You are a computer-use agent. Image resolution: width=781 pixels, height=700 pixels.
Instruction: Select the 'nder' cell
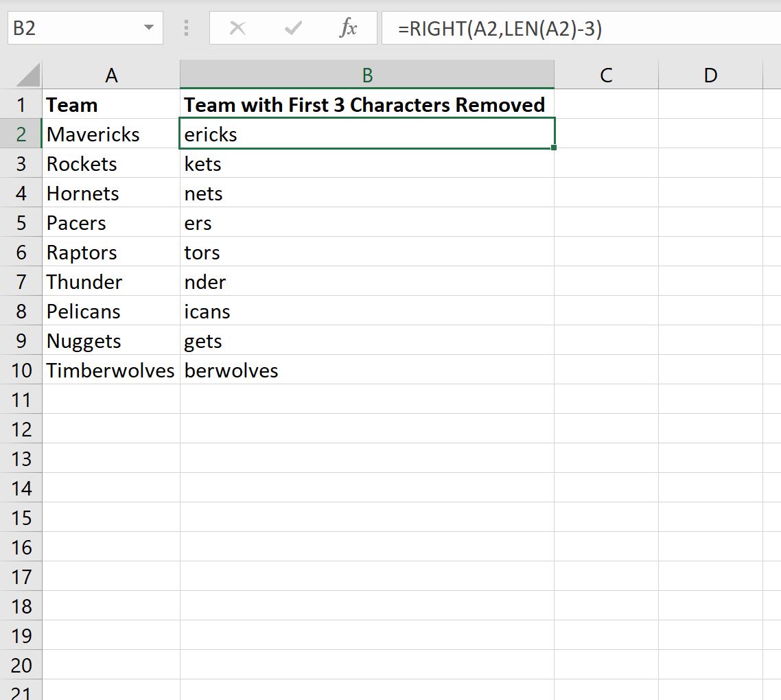coord(367,281)
